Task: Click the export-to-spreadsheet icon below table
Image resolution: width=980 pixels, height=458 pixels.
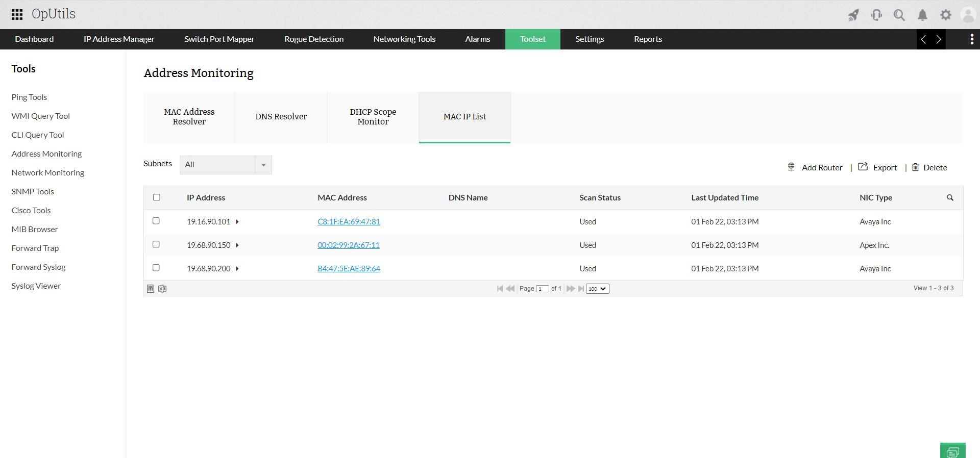Action: [x=162, y=289]
